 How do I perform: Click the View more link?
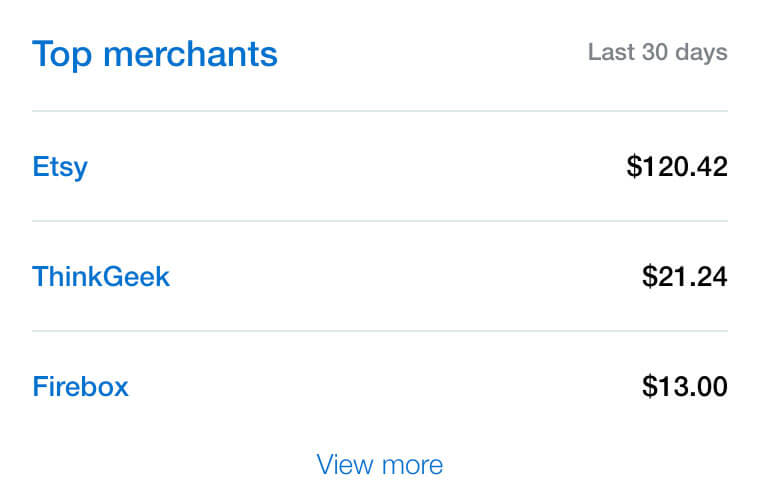379,464
